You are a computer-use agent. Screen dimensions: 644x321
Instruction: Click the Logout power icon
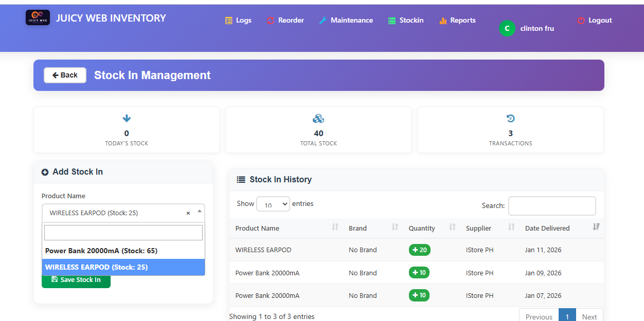582,20
